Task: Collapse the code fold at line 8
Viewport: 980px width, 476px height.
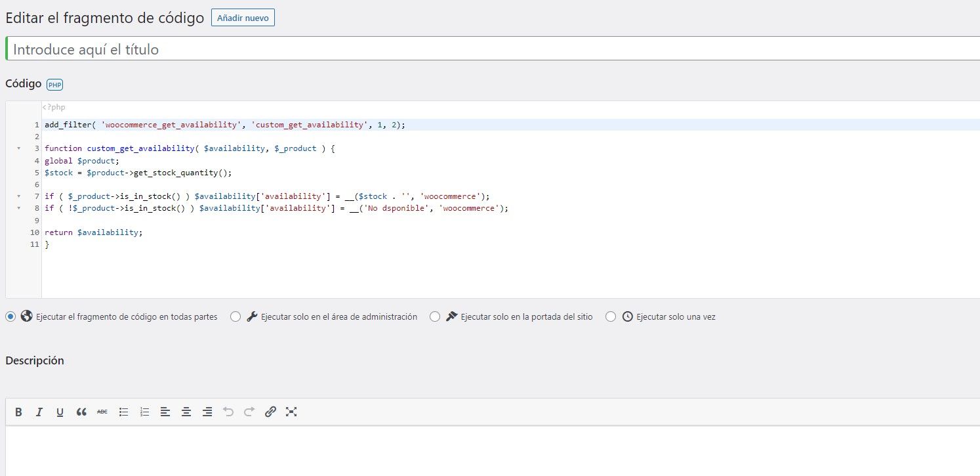Action: click(18, 208)
